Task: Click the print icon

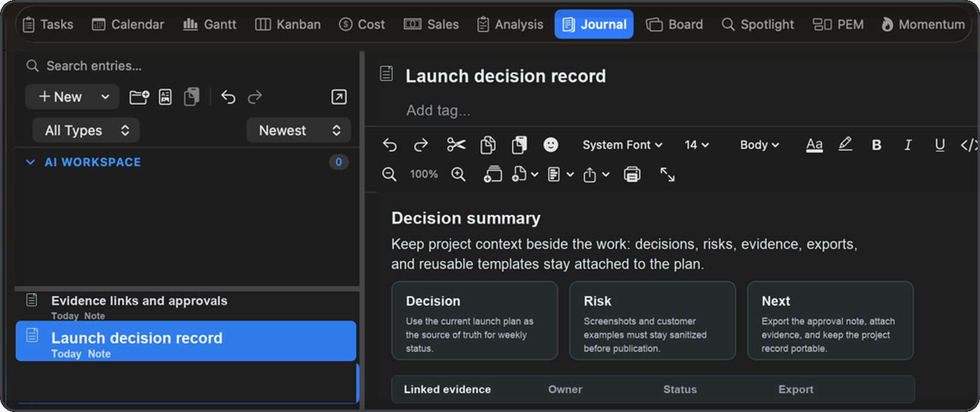Action: pyautogui.click(x=632, y=174)
